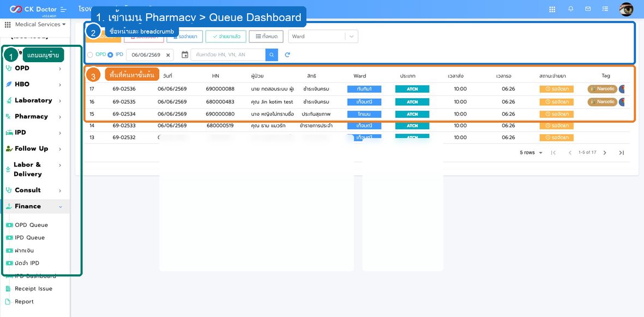This screenshot has height=317, width=644.
Task: Click the Report file icon
Action: [8, 301]
